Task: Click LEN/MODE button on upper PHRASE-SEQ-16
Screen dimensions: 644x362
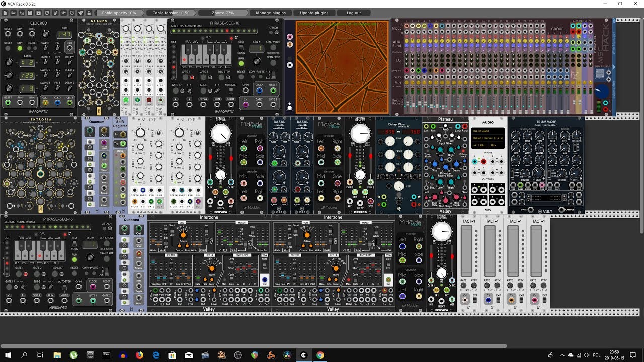Action: click(x=273, y=48)
